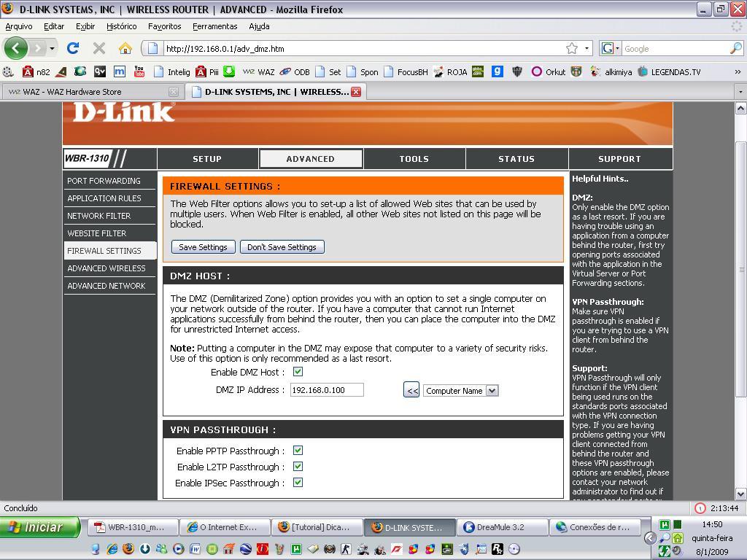Reload the page with the refresh icon
Viewport: 747px width, 560px height.
click(x=73, y=48)
